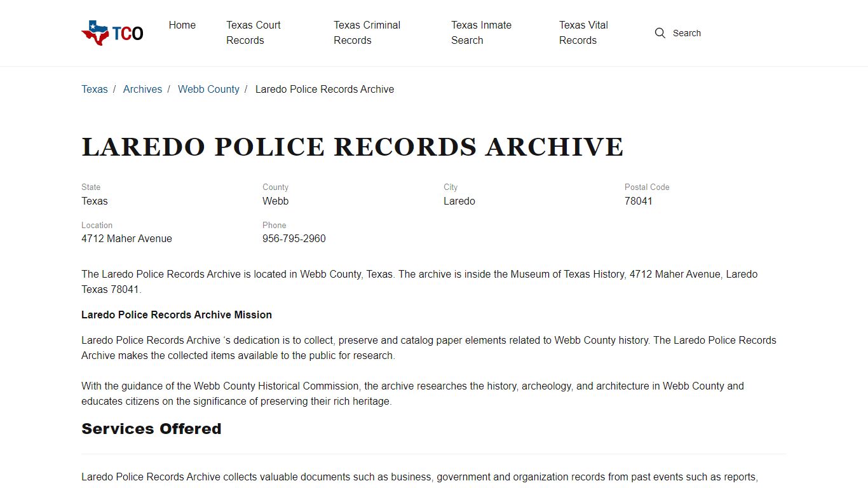The height and width of the screenshot is (488, 868).
Task: Click the search magnifier icon
Action: pyautogui.click(x=660, y=33)
